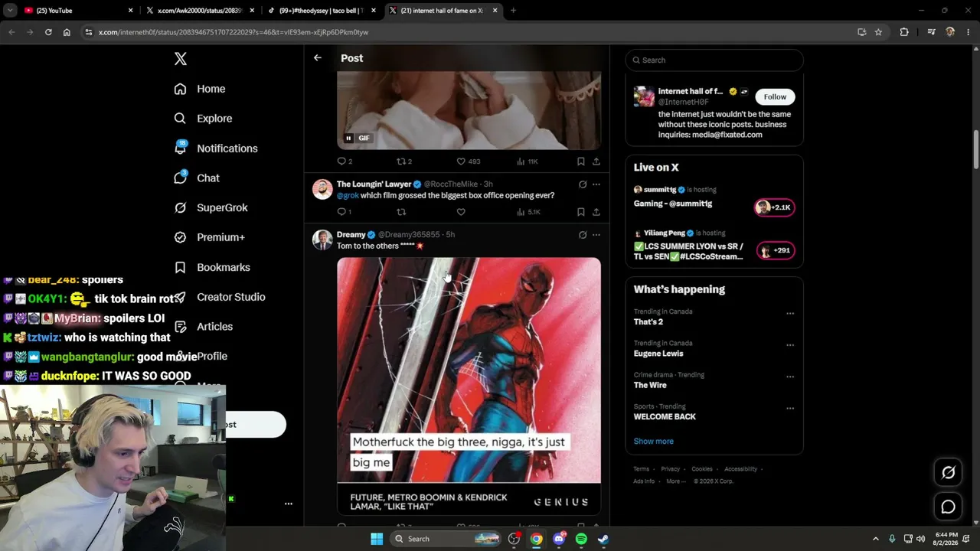Open more options for "That's 2" trend
This screenshot has height=551, width=980.
click(x=790, y=314)
